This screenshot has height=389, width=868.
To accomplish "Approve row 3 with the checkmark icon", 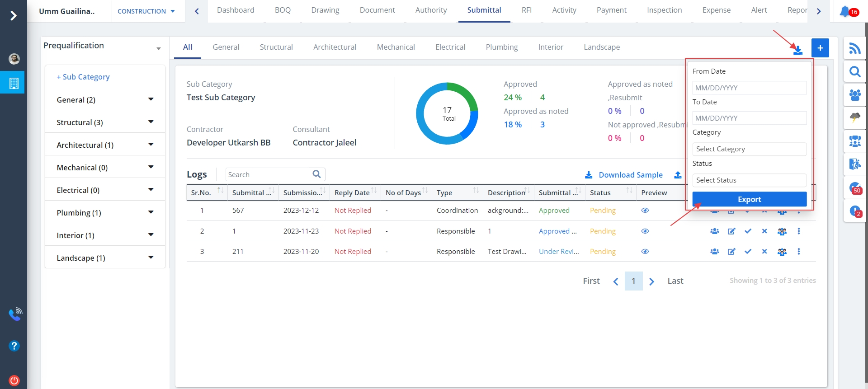I will coord(748,252).
